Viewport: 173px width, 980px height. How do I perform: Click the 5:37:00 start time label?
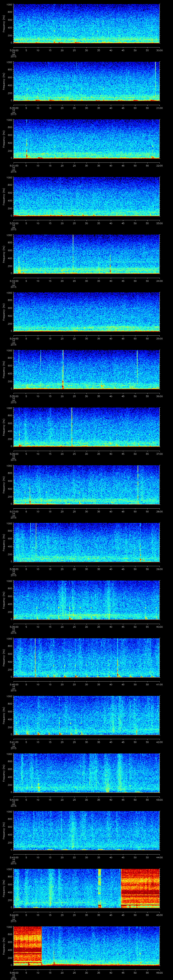coord(14,511)
